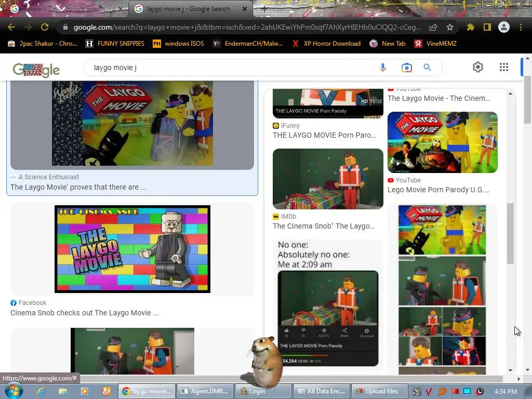Open the 2pac Shakur bookmark
The width and height of the screenshot is (532, 399).
43,44
